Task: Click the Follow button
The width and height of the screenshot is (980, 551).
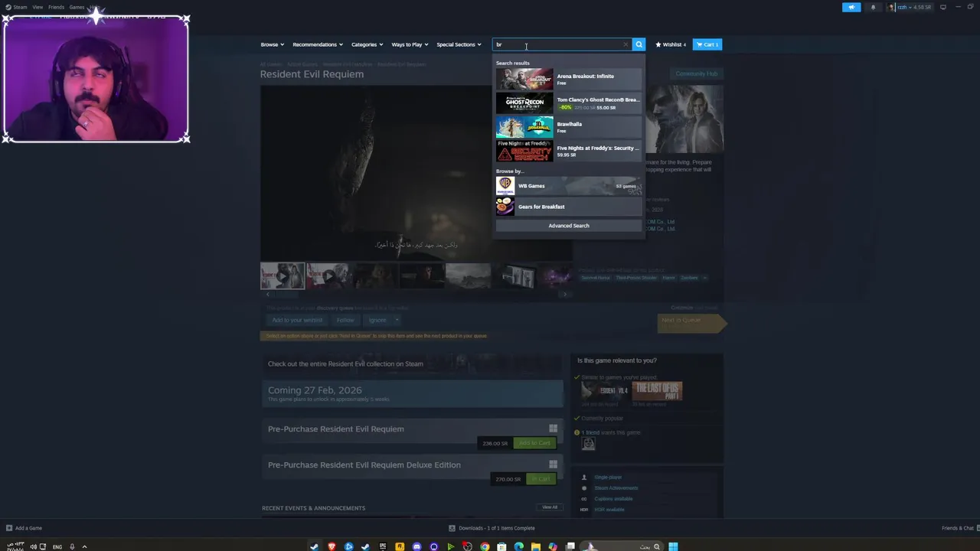Action: [345, 320]
